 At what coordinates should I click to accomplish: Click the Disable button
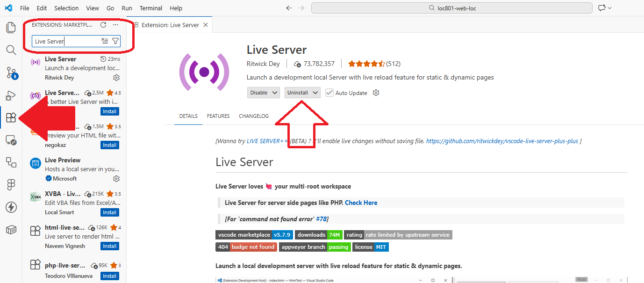click(x=259, y=93)
